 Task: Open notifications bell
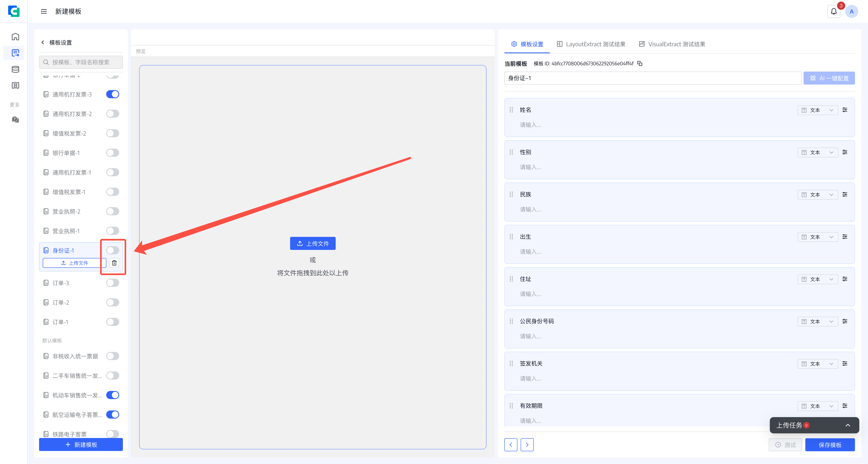click(834, 11)
